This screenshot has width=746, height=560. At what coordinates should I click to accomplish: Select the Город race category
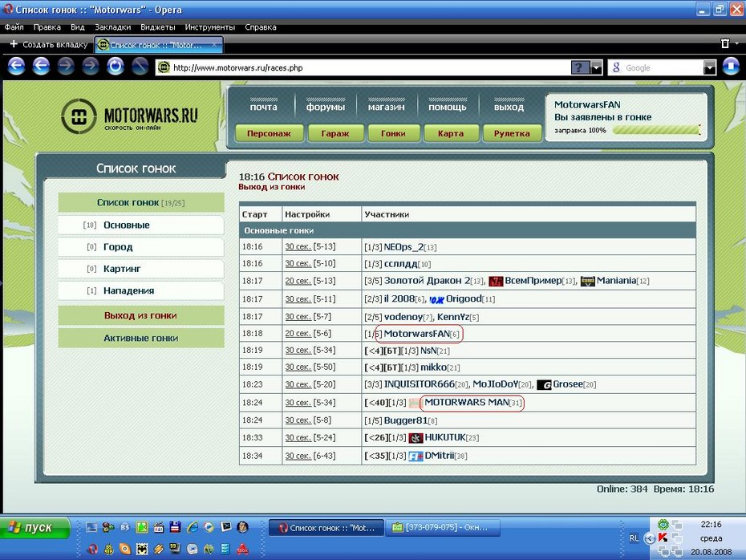141,247
